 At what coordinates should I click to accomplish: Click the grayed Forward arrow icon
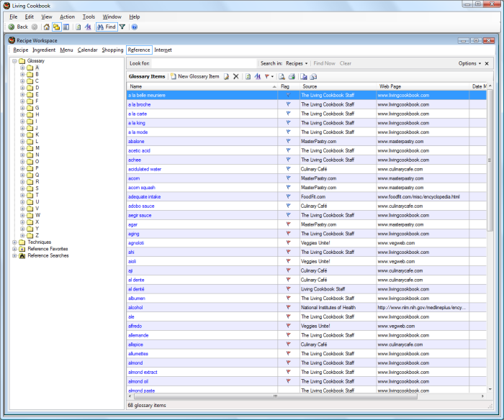tap(35, 27)
